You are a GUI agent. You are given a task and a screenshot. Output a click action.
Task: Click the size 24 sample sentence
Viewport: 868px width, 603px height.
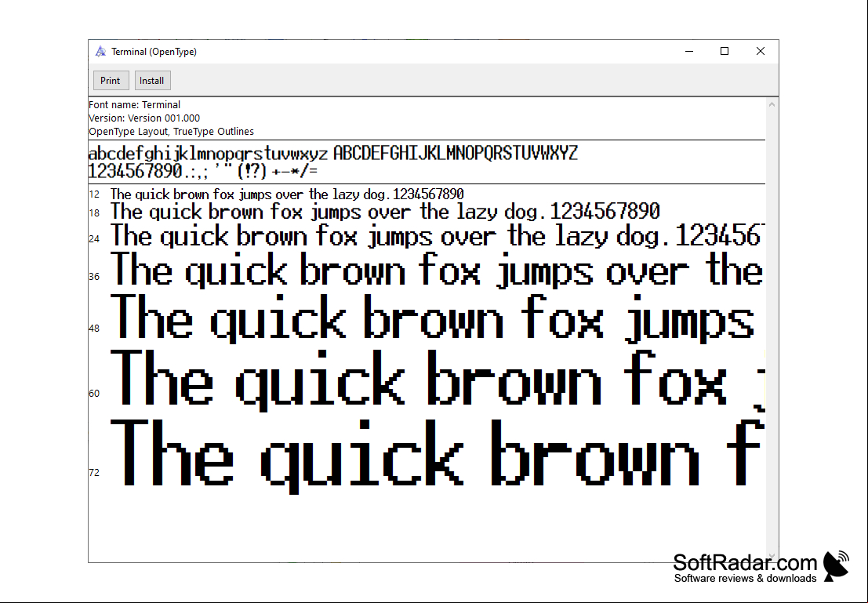point(438,237)
